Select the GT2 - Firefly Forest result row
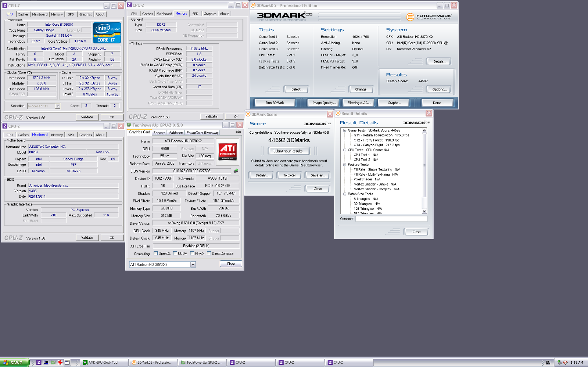588x367 pixels. point(376,140)
